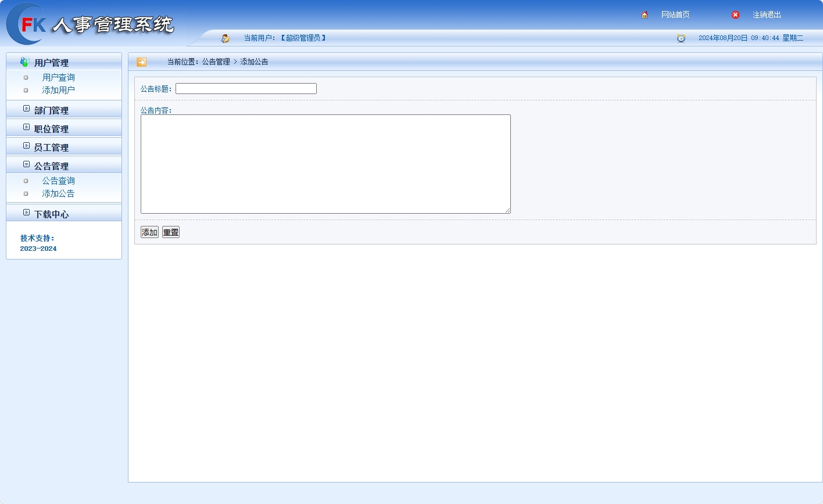The height and width of the screenshot is (504, 823).
Task: Open the 用户查询 page
Action: 58,77
